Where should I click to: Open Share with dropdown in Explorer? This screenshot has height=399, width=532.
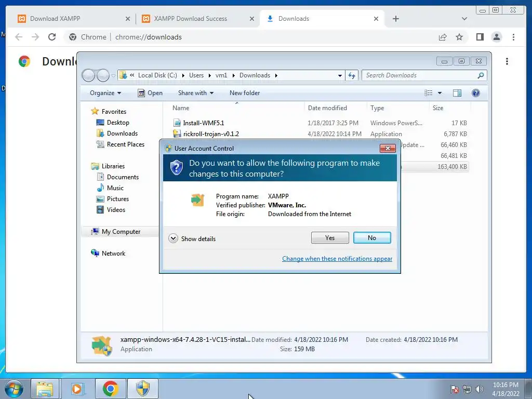196,93
